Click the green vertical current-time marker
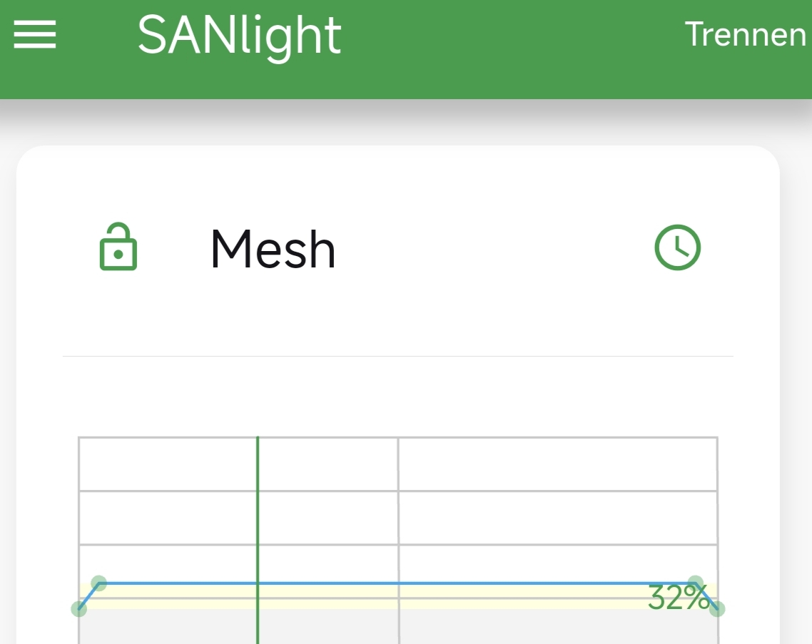812x644 pixels. click(x=258, y=538)
